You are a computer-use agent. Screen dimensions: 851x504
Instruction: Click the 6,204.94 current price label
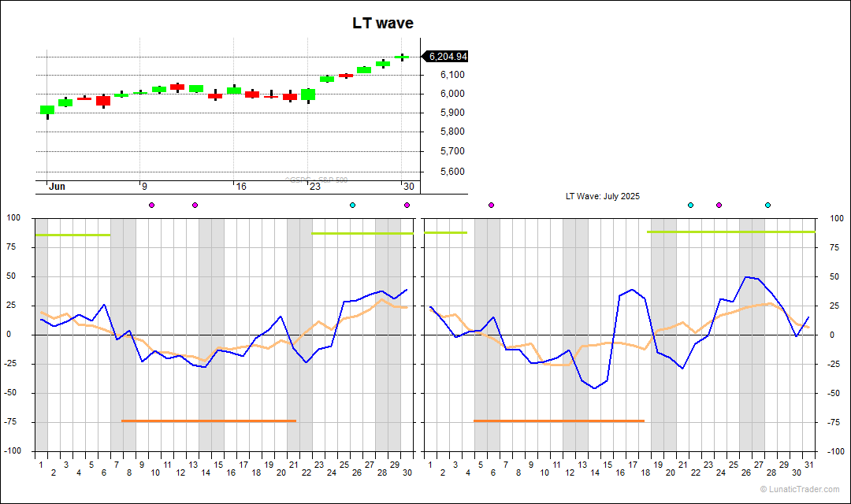447,57
